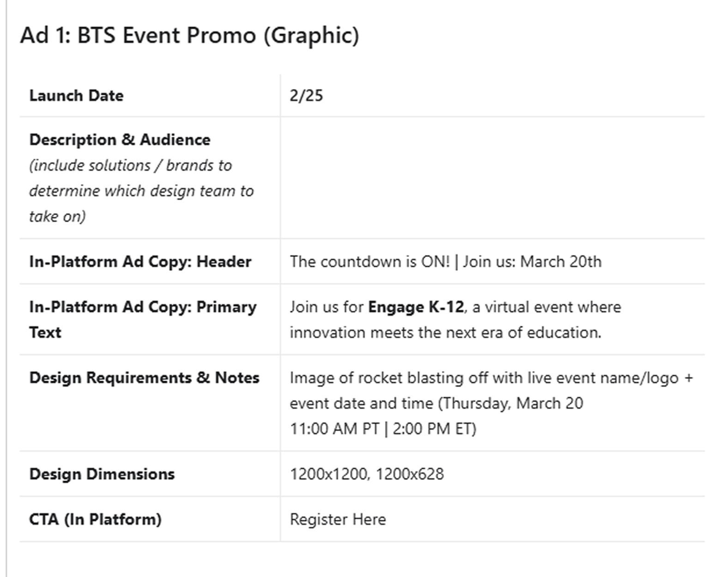The width and height of the screenshot is (728, 577).
Task: Click the 2/25 launch date value
Action: [x=307, y=96]
